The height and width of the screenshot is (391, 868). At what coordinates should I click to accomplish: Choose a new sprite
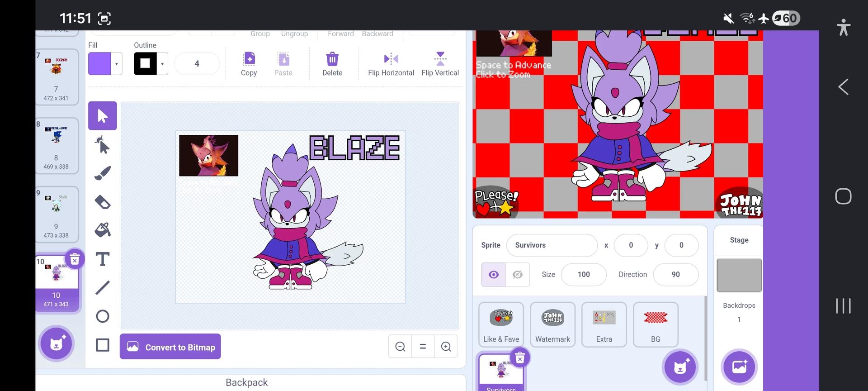click(x=680, y=367)
